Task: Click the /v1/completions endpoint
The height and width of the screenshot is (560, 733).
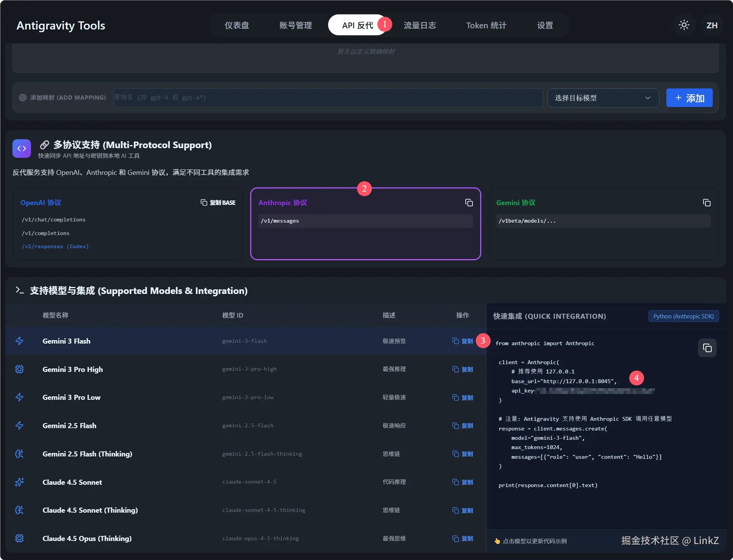Action: pyautogui.click(x=46, y=233)
